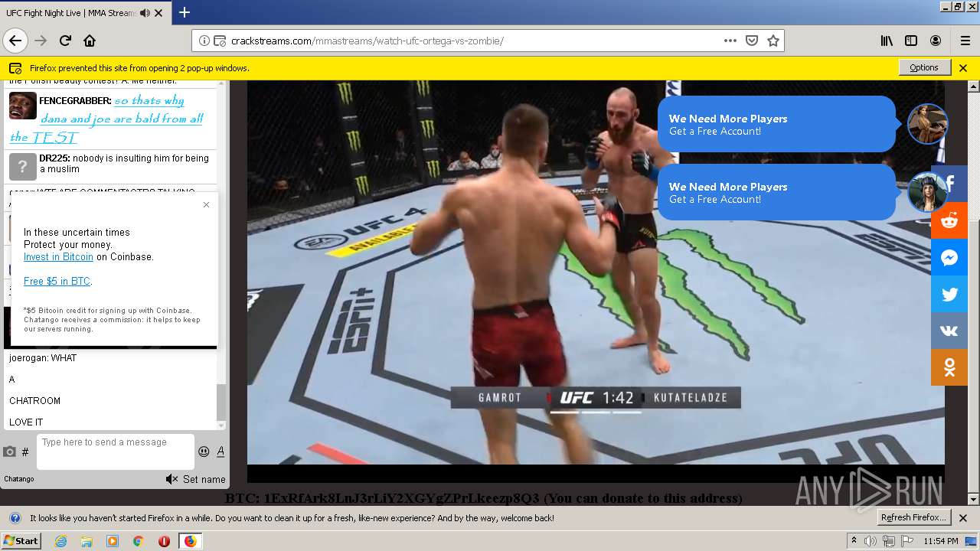Open the Library panel
This screenshot has height=551, width=980.
pos(887,41)
